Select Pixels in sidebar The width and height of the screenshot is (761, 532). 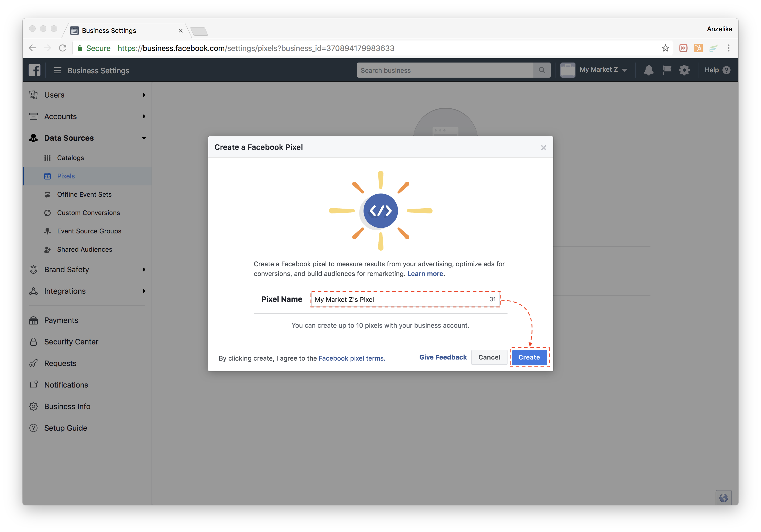point(87,176)
